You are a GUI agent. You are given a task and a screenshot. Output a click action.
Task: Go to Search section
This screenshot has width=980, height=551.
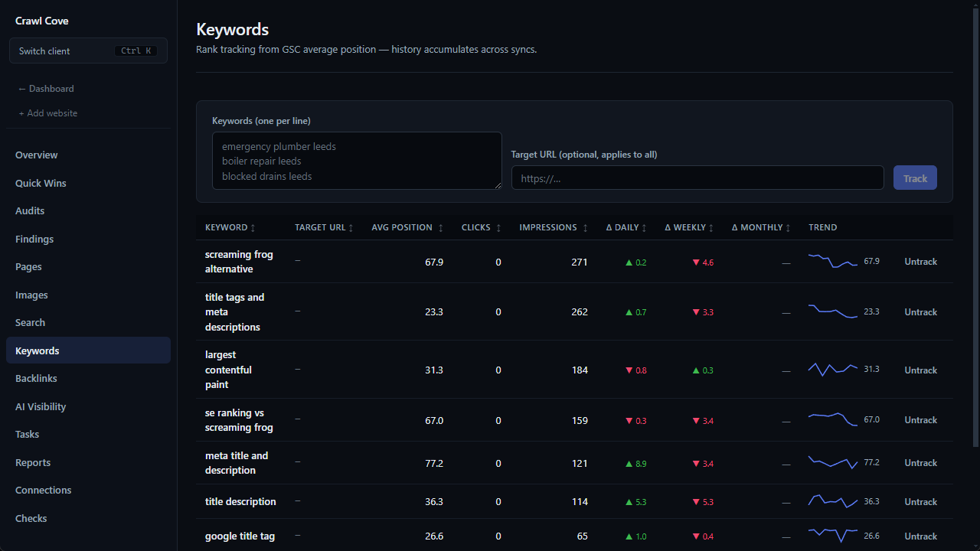pyautogui.click(x=88, y=323)
